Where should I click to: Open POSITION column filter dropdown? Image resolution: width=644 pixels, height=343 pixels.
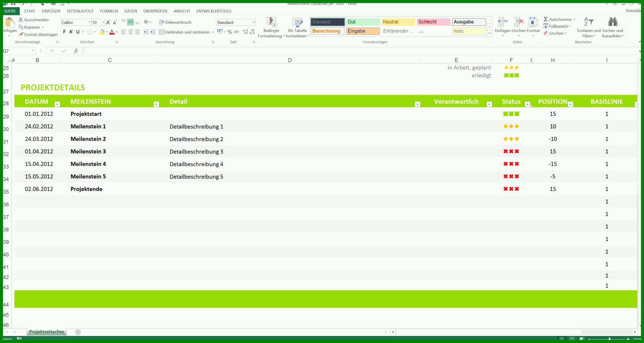pyautogui.click(x=571, y=104)
